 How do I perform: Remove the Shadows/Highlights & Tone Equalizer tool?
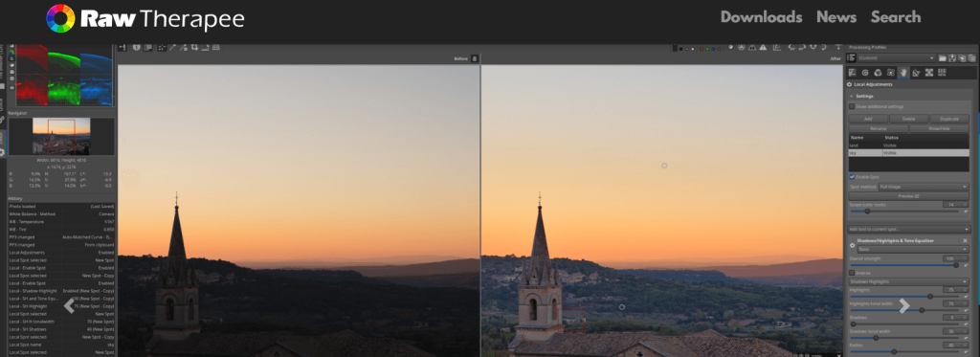pos(965,240)
